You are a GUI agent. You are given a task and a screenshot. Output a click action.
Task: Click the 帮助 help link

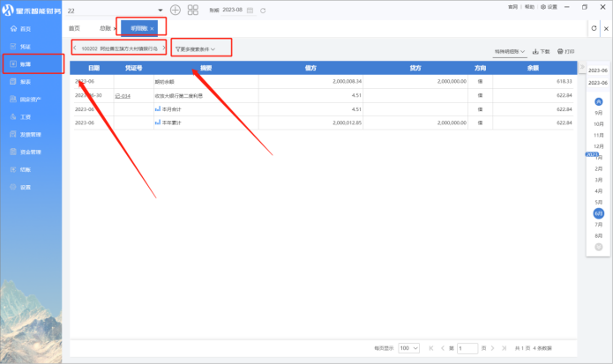tap(529, 6)
